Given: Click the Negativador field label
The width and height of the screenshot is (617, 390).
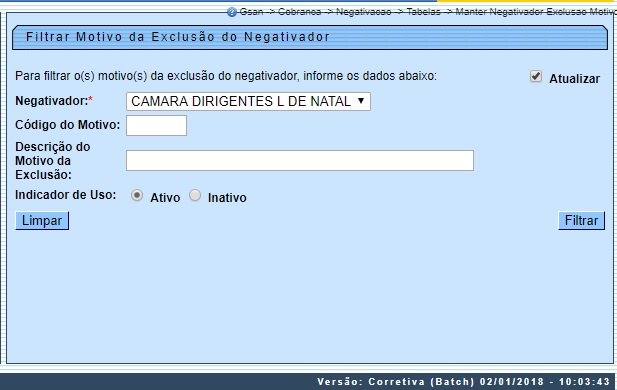Looking at the screenshot, I should coord(54,101).
